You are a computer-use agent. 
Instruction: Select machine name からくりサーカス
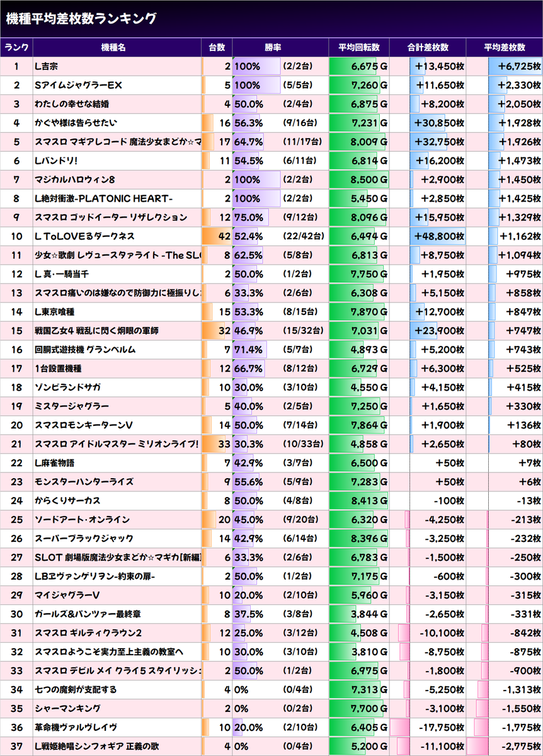click(x=67, y=501)
